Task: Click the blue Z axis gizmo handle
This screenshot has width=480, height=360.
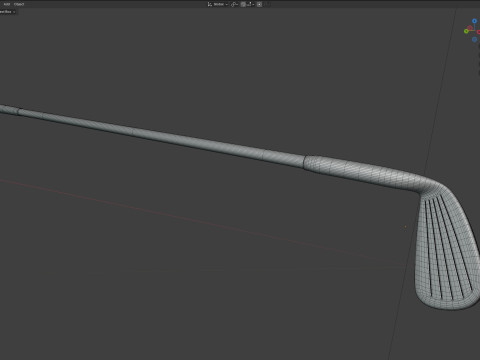Action: (x=474, y=21)
